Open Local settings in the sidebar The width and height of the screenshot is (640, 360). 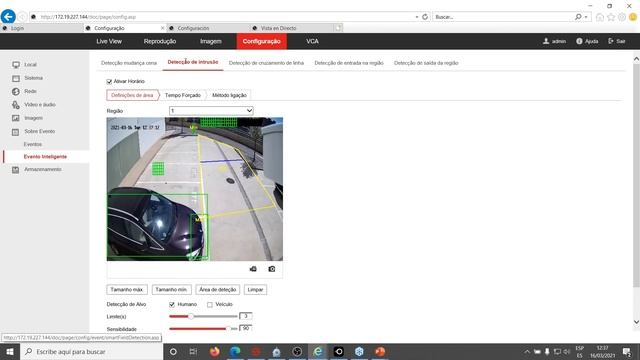pyautogui.click(x=30, y=64)
